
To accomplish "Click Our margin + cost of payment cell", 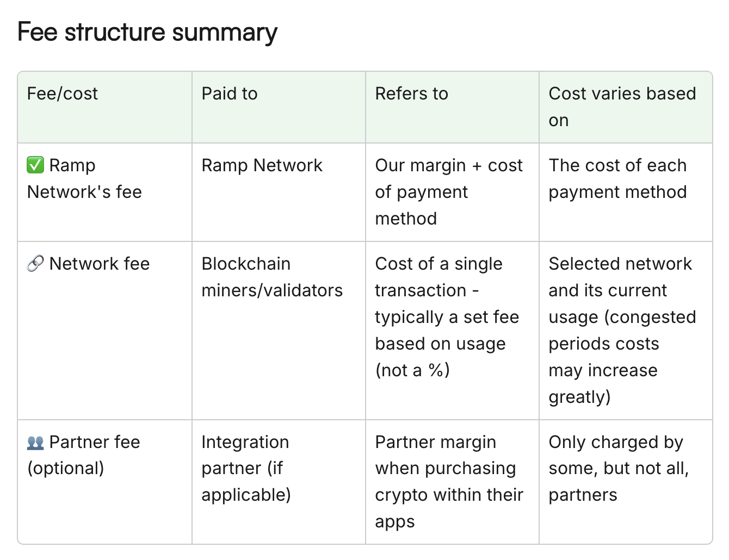I will [449, 192].
